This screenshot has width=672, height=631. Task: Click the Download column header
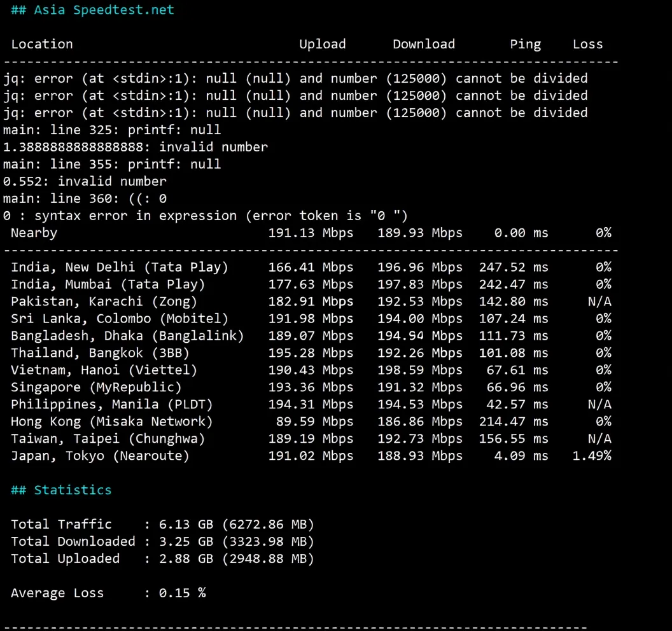pyautogui.click(x=423, y=44)
